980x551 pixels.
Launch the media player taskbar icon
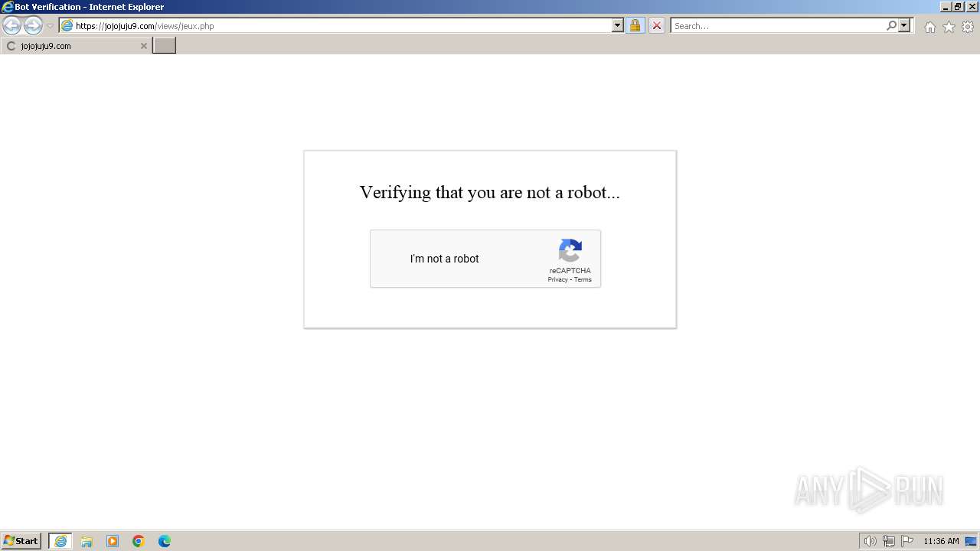click(113, 541)
